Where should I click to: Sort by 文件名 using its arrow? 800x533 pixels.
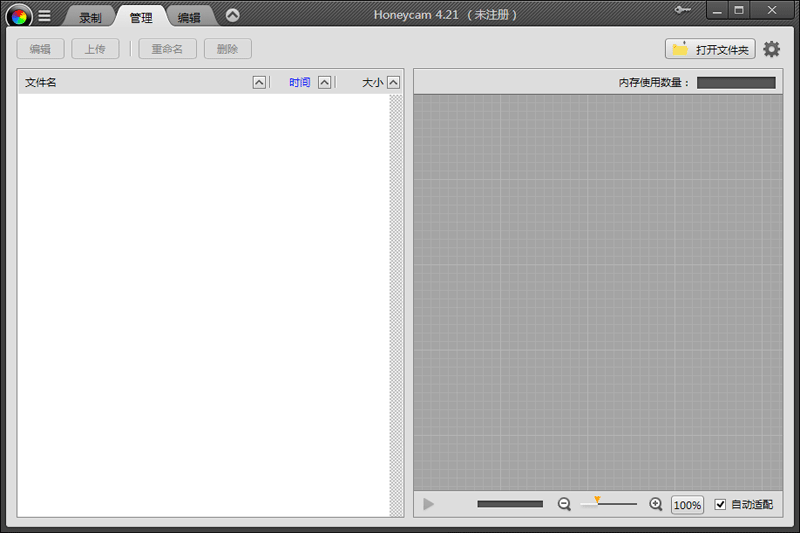[x=259, y=83]
